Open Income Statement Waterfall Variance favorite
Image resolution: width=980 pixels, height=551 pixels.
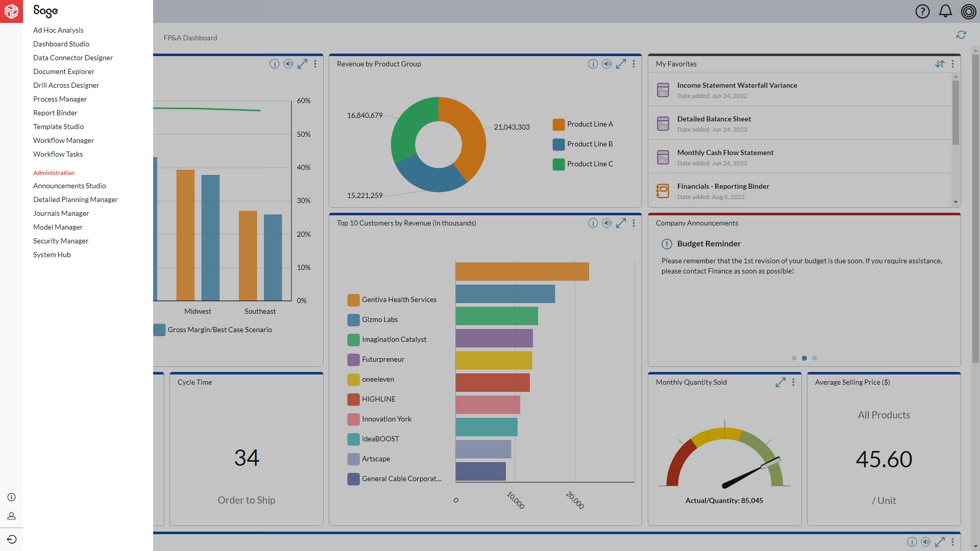click(737, 85)
